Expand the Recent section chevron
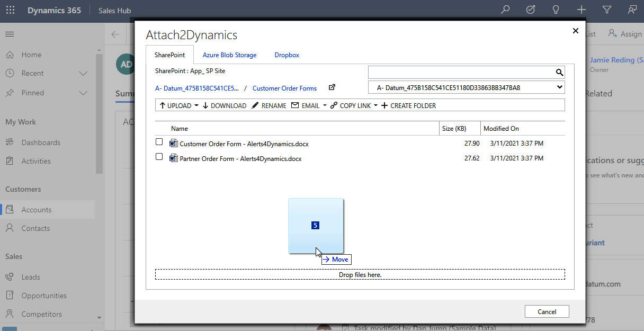This screenshot has width=644, height=331. point(83,73)
